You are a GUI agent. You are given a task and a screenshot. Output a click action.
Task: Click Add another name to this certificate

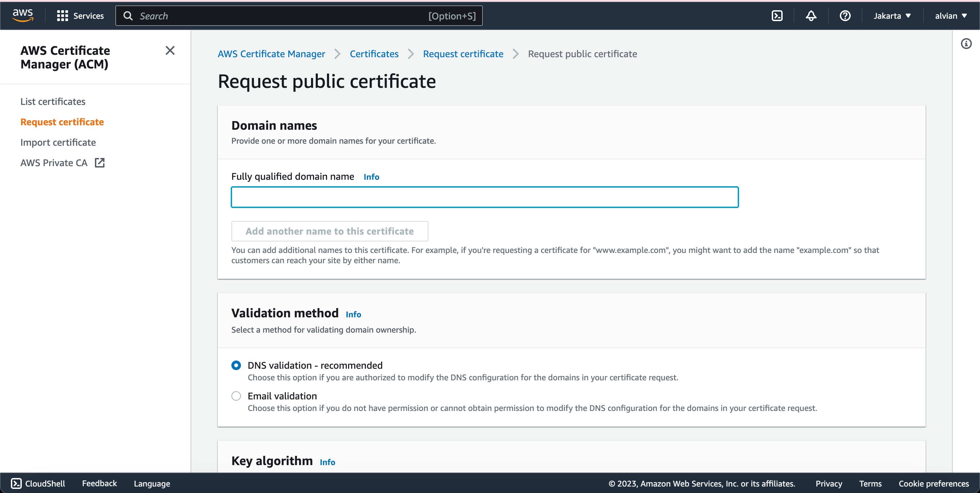(x=329, y=231)
